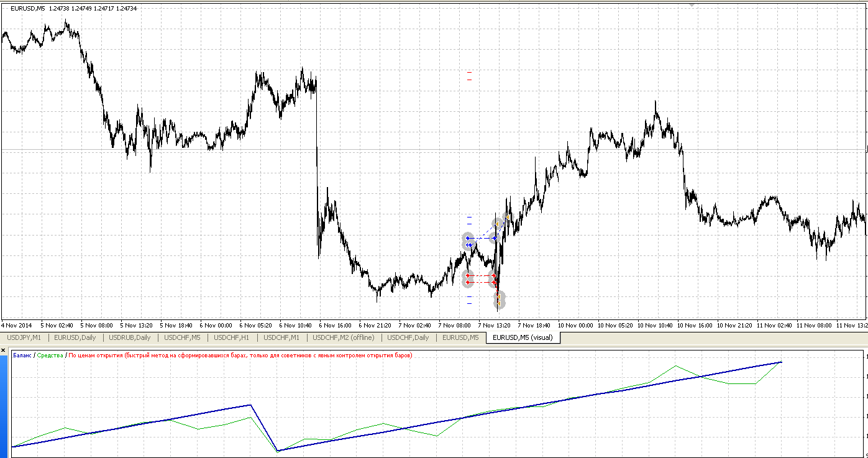The image size is (868, 458).
Task: Select the upper red sell-order arrow marker
Action: [468, 275]
